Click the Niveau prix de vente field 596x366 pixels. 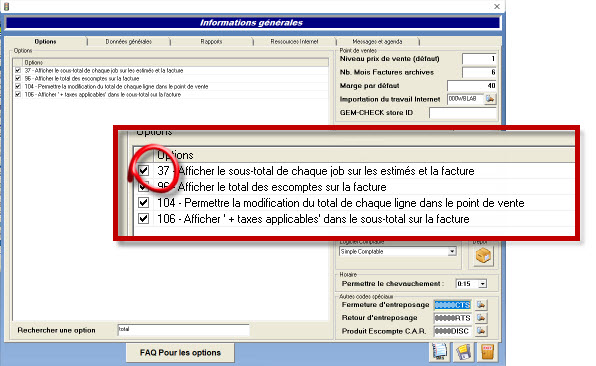click(x=479, y=59)
